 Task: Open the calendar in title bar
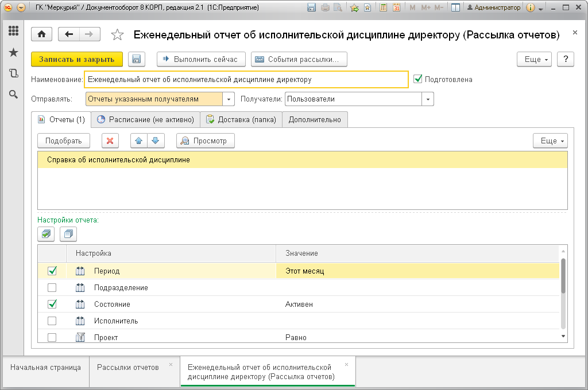coord(396,7)
